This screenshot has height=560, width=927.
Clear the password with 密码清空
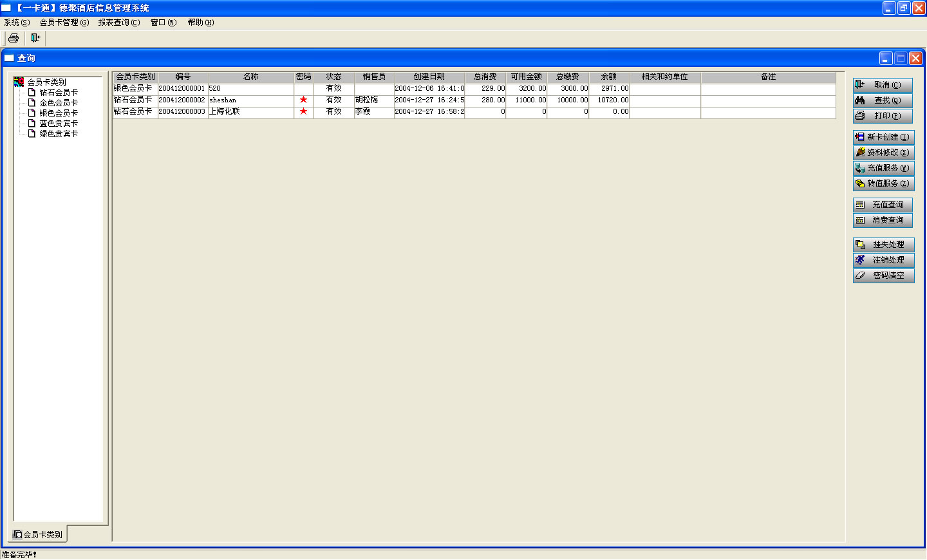coord(883,275)
